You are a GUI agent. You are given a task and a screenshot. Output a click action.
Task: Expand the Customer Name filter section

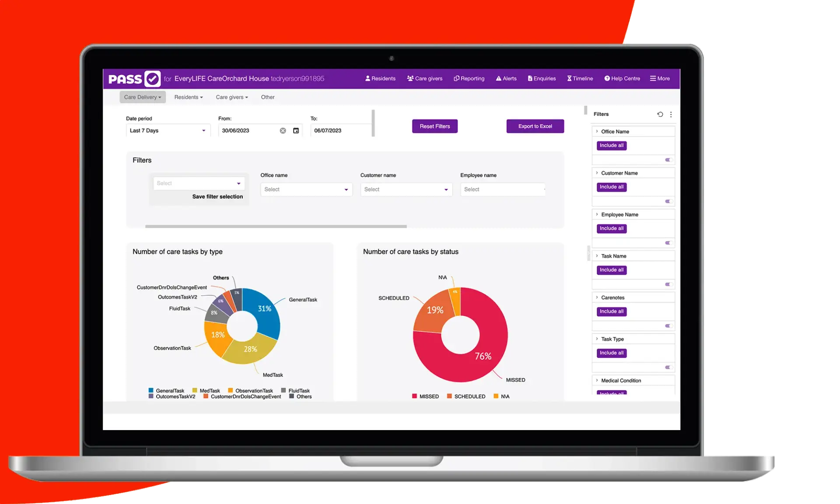click(596, 173)
